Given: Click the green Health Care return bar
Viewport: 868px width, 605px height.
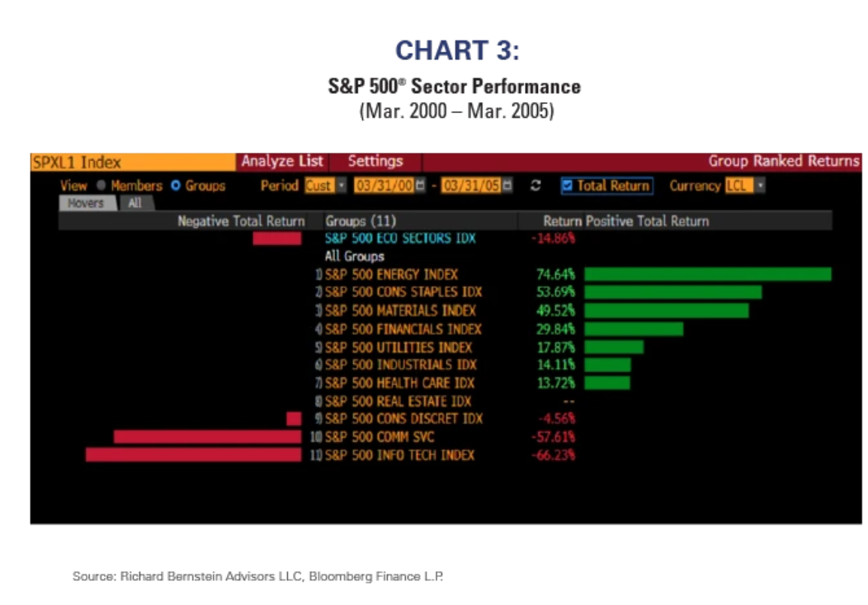Looking at the screenshot, I should (607, 383).
